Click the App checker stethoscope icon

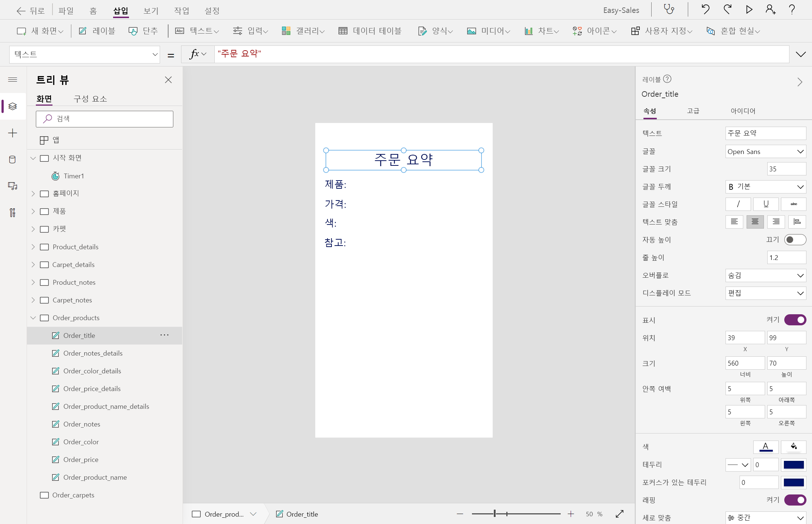[x=669, y=10]
